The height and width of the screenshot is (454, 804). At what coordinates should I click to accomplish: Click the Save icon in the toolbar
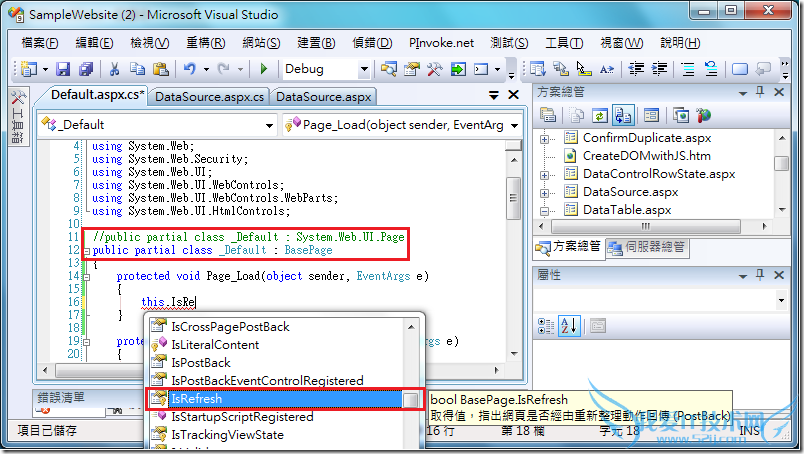pos(63,69)
